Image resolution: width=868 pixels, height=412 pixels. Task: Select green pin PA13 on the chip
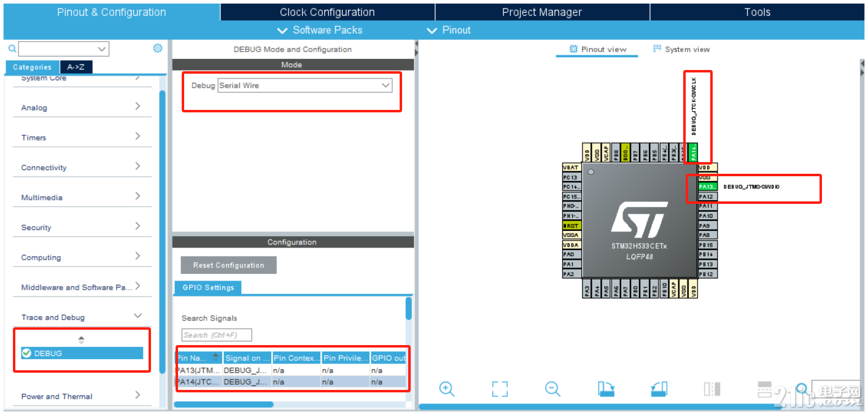pyautogui.click(x=707, y=187)
